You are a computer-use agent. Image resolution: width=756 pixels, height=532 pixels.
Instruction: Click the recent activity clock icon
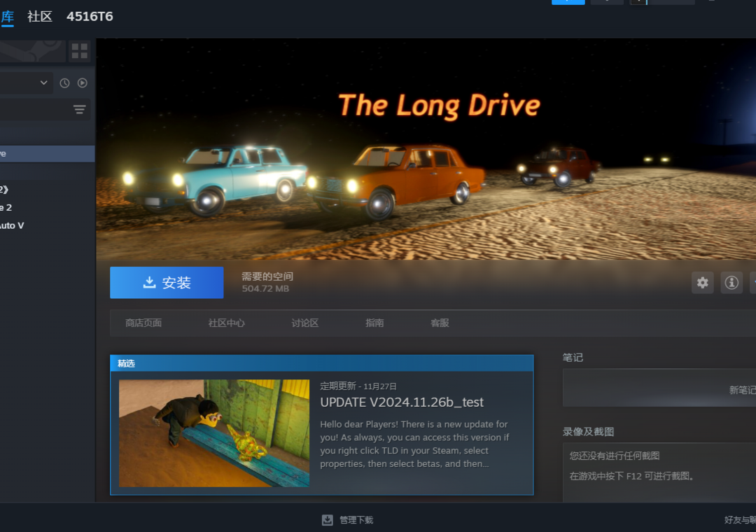pos(64,83)
